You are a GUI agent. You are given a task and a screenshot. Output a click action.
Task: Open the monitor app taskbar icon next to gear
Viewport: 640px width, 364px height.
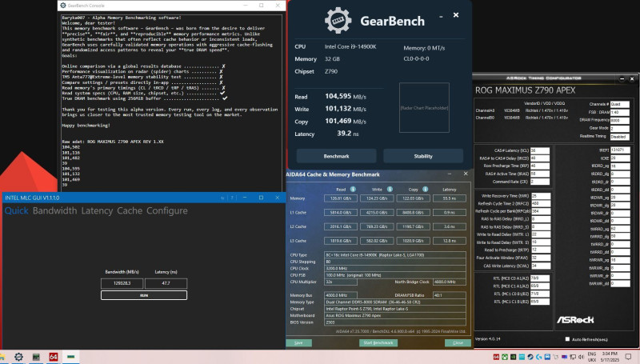36,357
